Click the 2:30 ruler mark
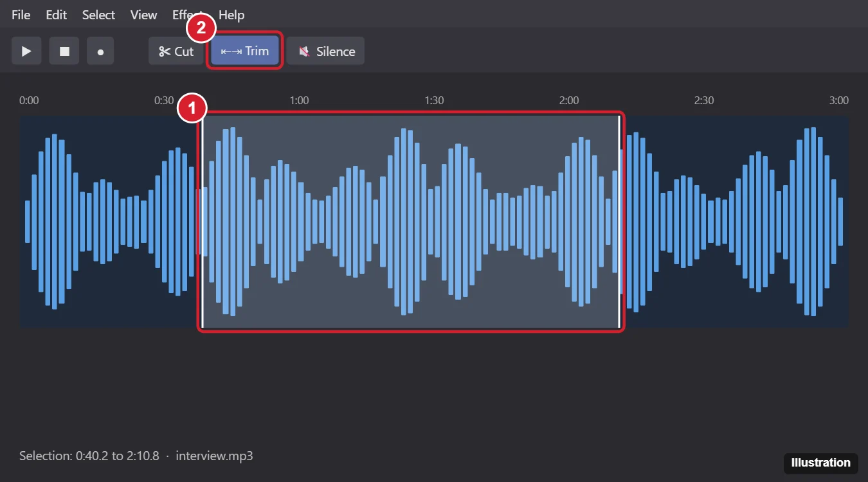Image resolution: width=868 pixels, height=482 pixels. [704, 100]
